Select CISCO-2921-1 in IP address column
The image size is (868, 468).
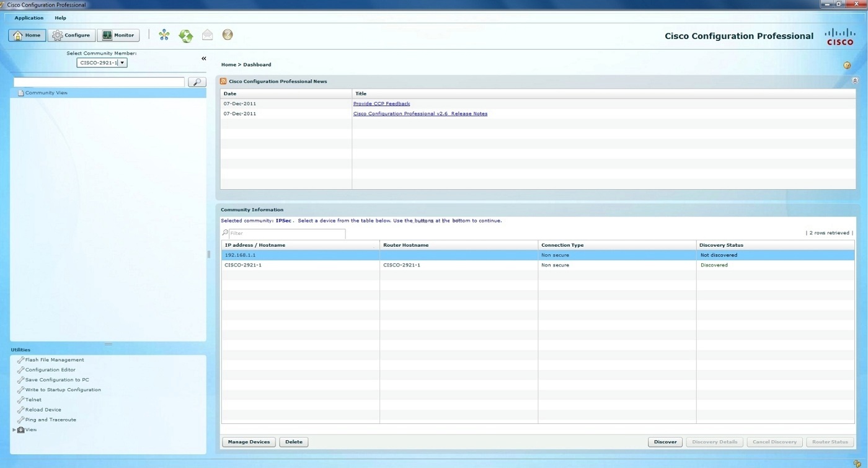coord(243,265)
